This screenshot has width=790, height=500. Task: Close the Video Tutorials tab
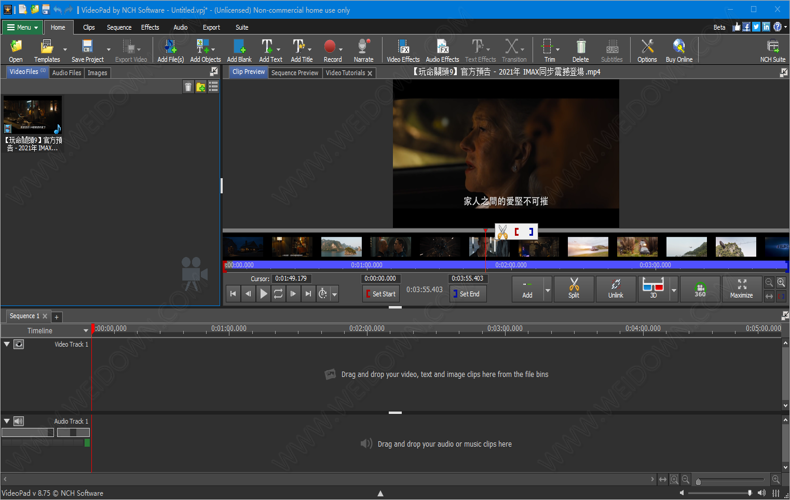[x=370, y=74]
